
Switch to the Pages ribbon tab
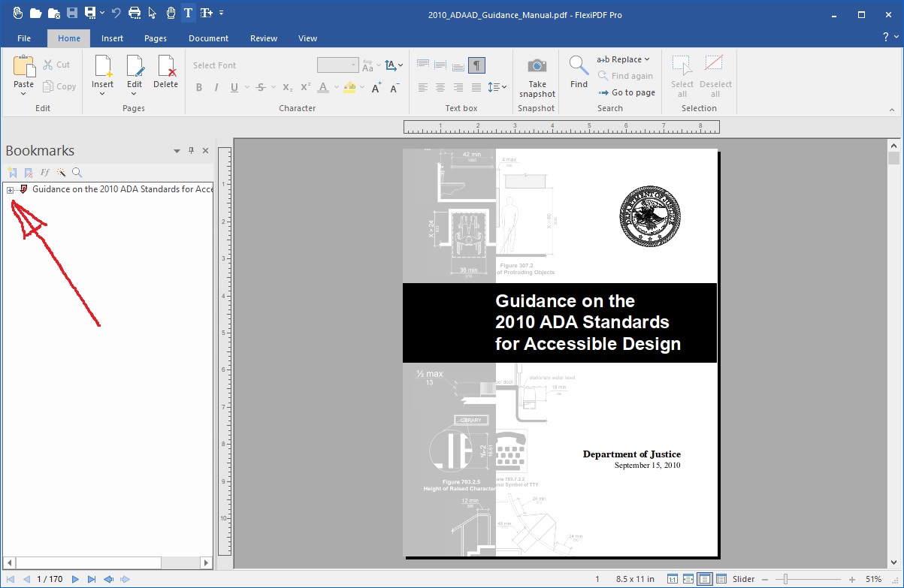click(x=156, y=38)
